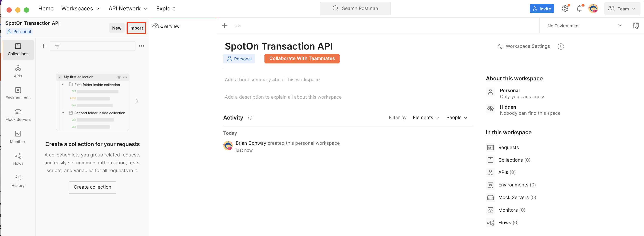
Task: Navigate to Monitors panel
Action: [18, 136]
